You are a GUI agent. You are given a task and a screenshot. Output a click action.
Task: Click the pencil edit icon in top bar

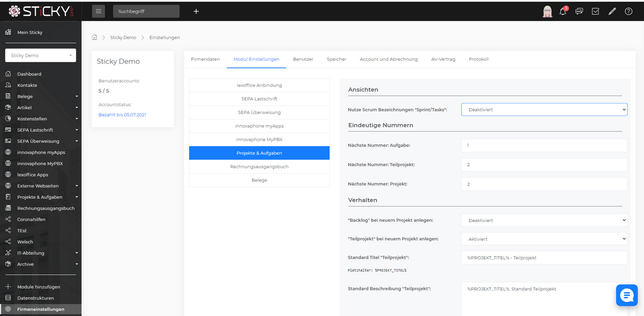[612, 11]
